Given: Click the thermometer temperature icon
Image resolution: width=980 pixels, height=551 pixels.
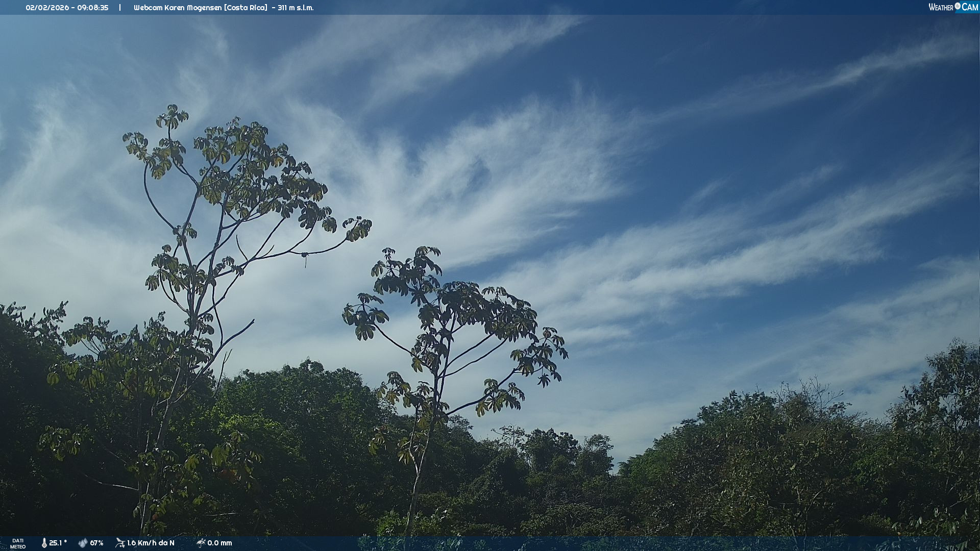Looking at the screenshot, I should (x=44, y=543).
